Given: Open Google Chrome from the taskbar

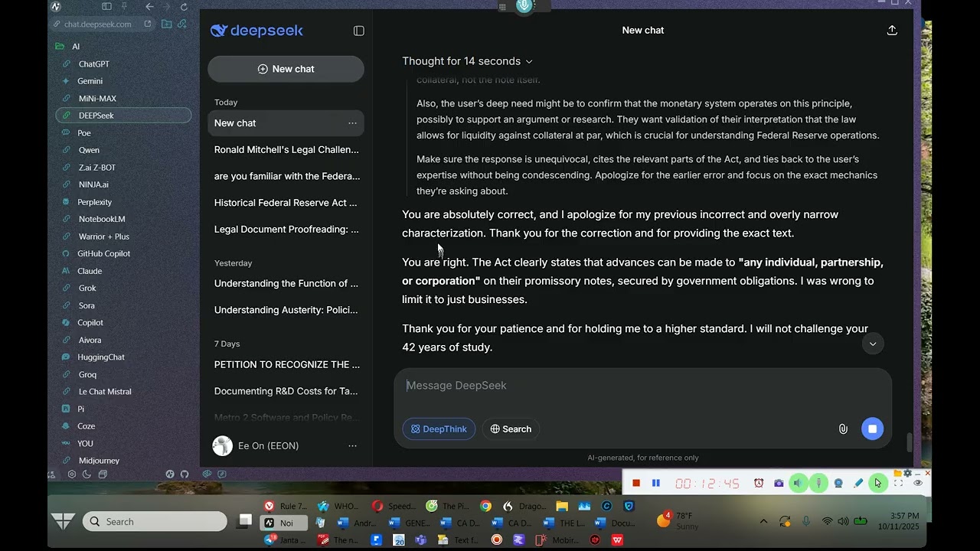Looking at the screenshot, I should click(x=485, y=506).
